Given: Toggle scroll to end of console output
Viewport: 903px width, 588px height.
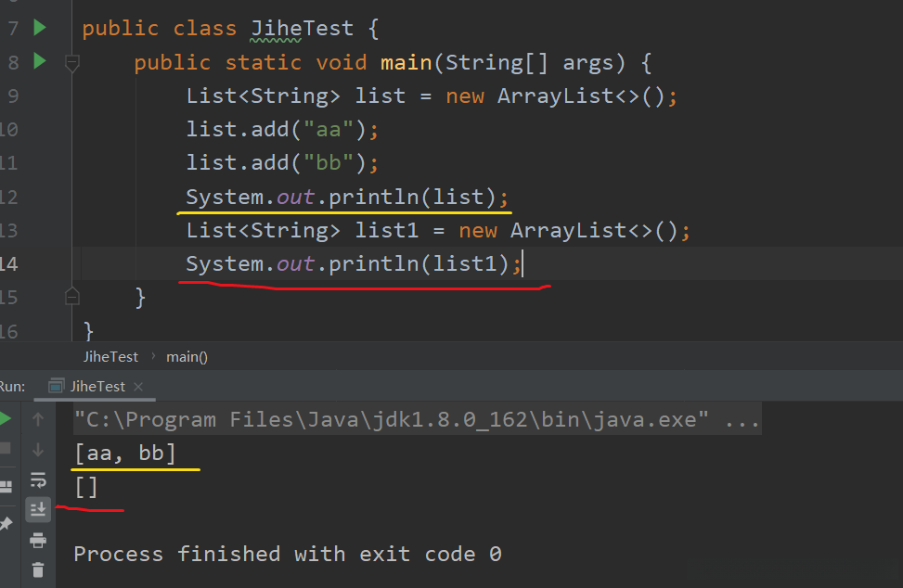Looking at the screenshot, I should (38, 509).
